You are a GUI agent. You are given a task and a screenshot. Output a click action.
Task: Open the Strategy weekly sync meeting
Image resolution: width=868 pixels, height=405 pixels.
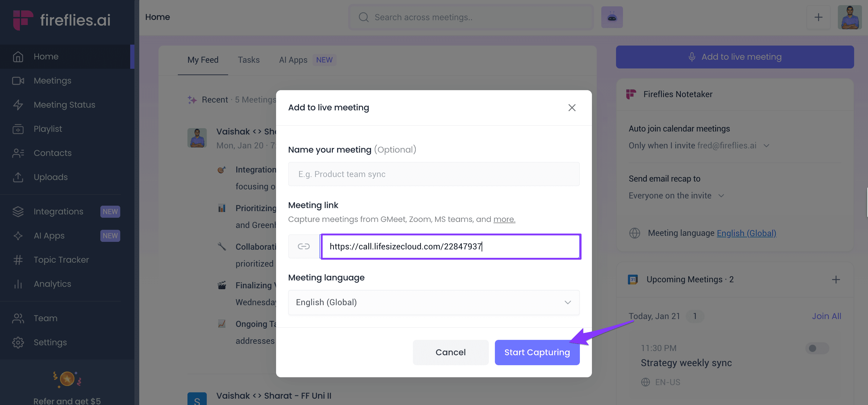tap(686, 363)
